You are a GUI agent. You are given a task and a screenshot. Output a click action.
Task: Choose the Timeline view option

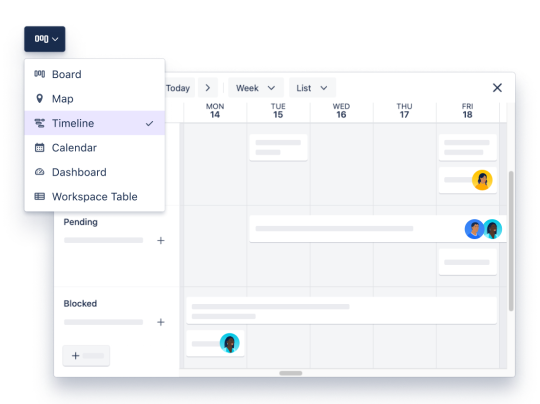tap(94, 123)
